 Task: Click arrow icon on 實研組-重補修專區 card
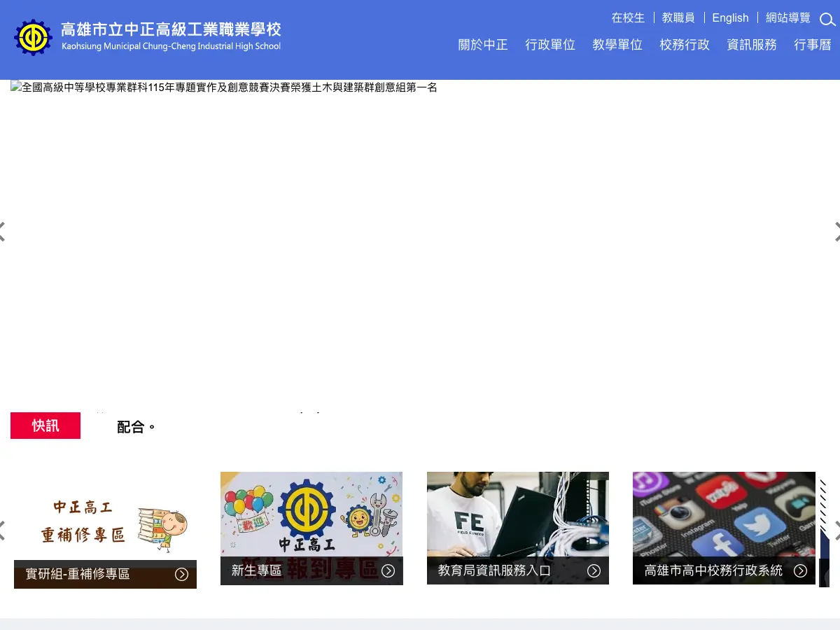182,574
